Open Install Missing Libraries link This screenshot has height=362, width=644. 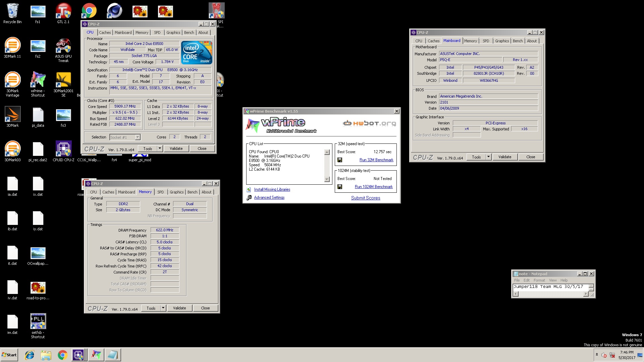tap(272, 190)
